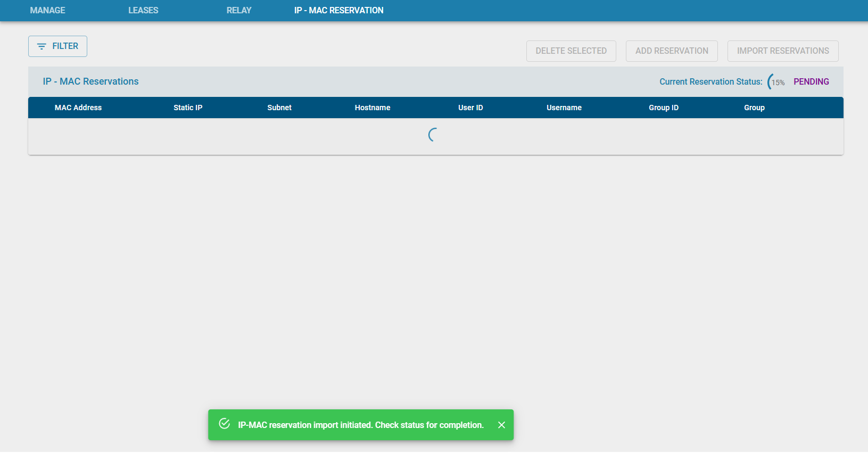
Task: Click the success checkmark icon in toast
Action: point(225,424)
